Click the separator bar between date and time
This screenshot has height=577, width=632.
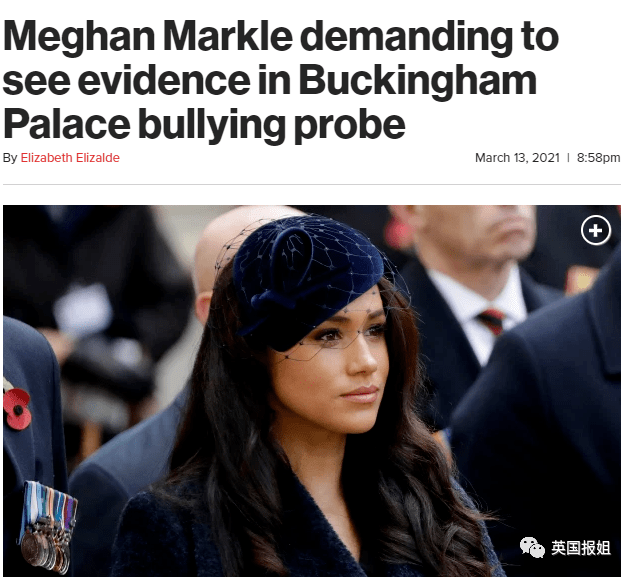(x=568, y=158)
